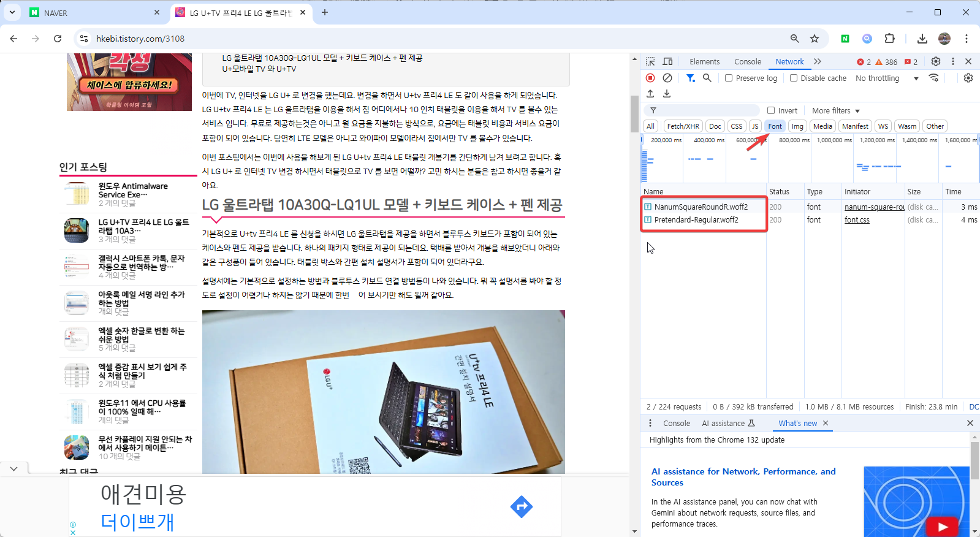Toggle the inspect element picker icon
The image size is (980, 537).
pos(650,61)
